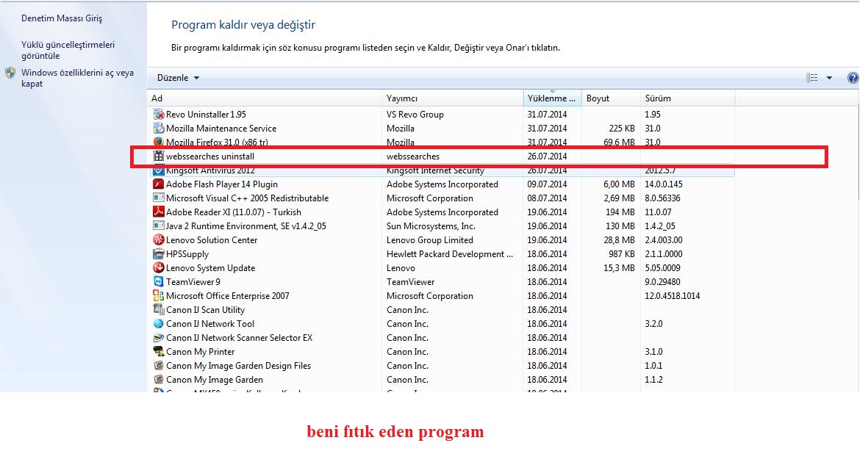Click date 09.07.2014 in Adobe Flash row
The width and height of the screenshot is (868, 465).
coord(547,184)
